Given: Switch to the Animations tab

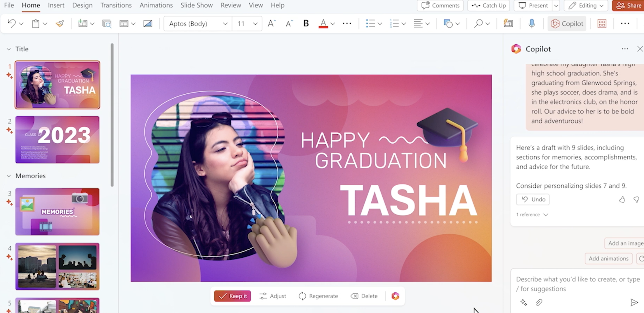Looking at the screenshot, I should [156, 5].
